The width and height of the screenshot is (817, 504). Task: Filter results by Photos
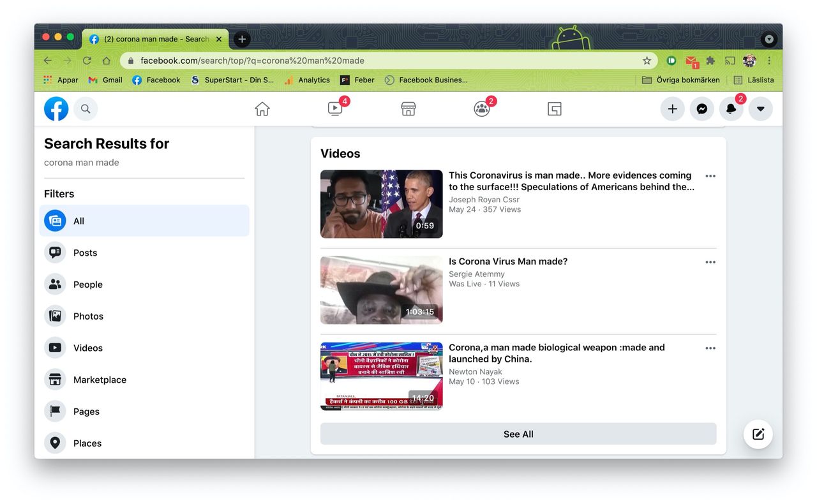tap(144, 316)
